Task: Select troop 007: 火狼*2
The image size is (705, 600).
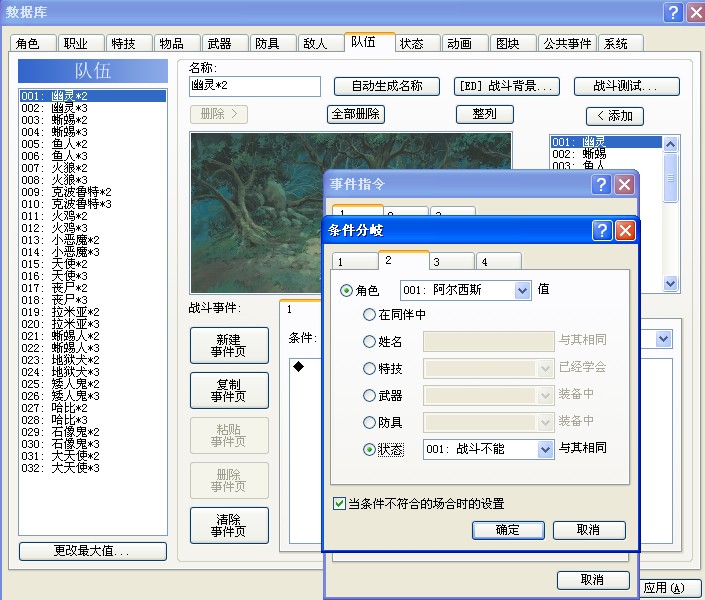Action: pyautogui.click(x=93, y=168)
